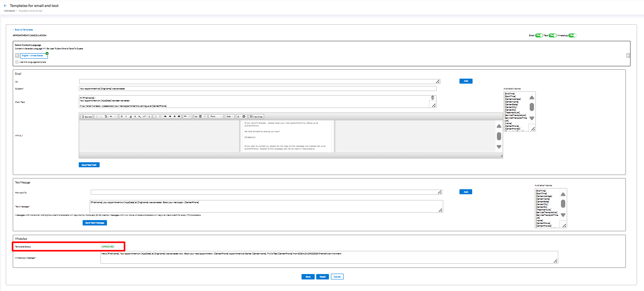The width and height of the screenshot is (644, 291).
Task: Toggle bold formatting in HTML editor
Action: [x=122, y=116]
